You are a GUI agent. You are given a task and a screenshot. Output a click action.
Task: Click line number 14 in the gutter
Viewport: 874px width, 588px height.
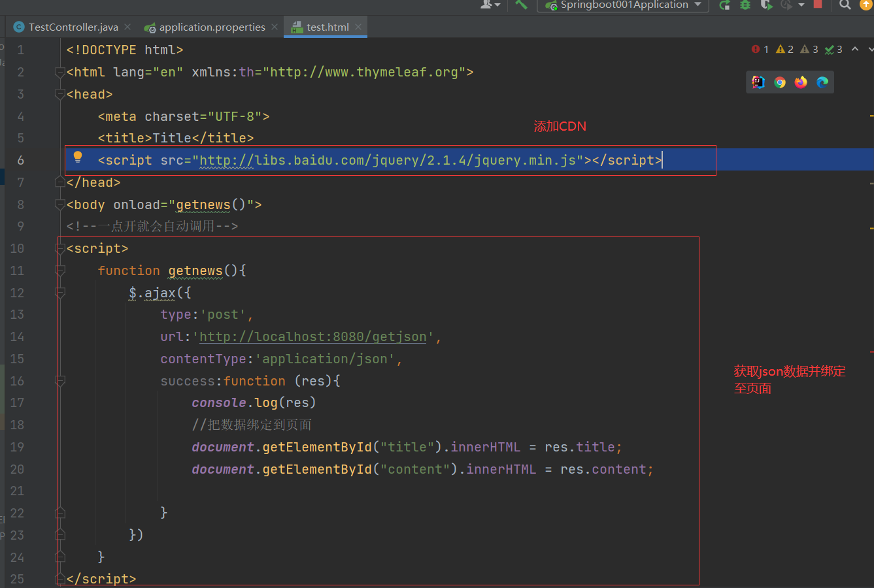pos(17,336)
